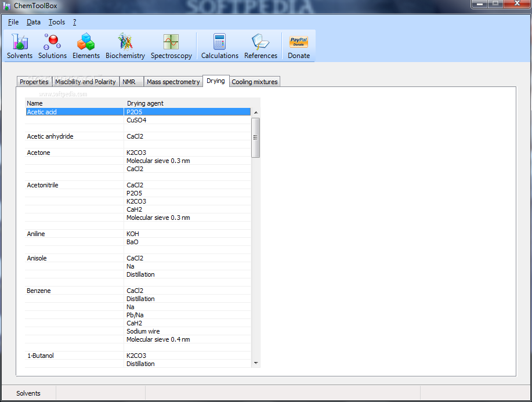Select the Acetonitrile row name

pyautogui.click(x=43, y=185)
